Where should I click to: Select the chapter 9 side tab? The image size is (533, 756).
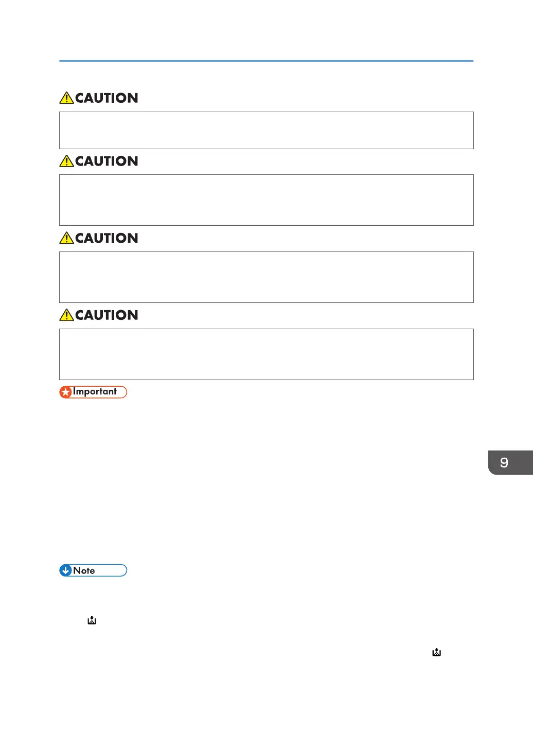[x=510, y=462]
